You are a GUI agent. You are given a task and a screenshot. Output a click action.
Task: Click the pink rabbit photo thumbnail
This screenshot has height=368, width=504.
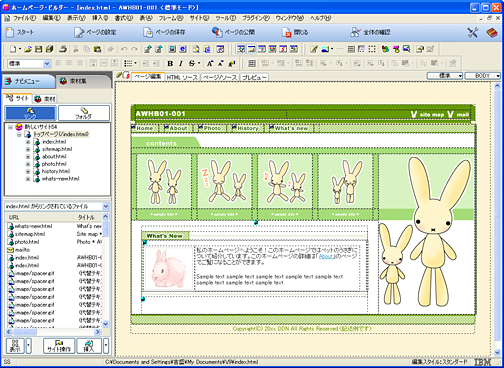[x=169, y=269]
